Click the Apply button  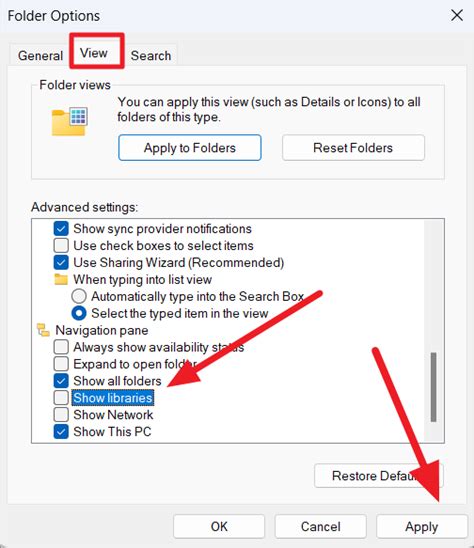(x=422, y=527)
